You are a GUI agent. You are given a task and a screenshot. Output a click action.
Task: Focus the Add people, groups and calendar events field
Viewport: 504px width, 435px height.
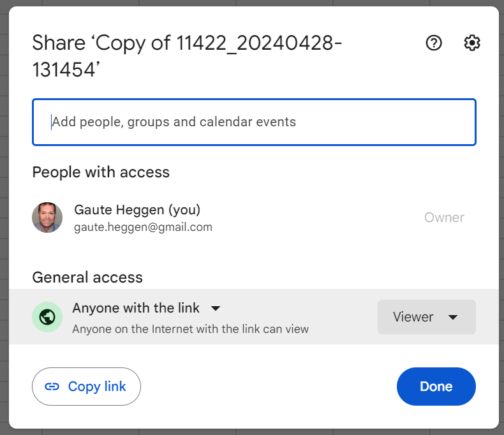[254, 122]
